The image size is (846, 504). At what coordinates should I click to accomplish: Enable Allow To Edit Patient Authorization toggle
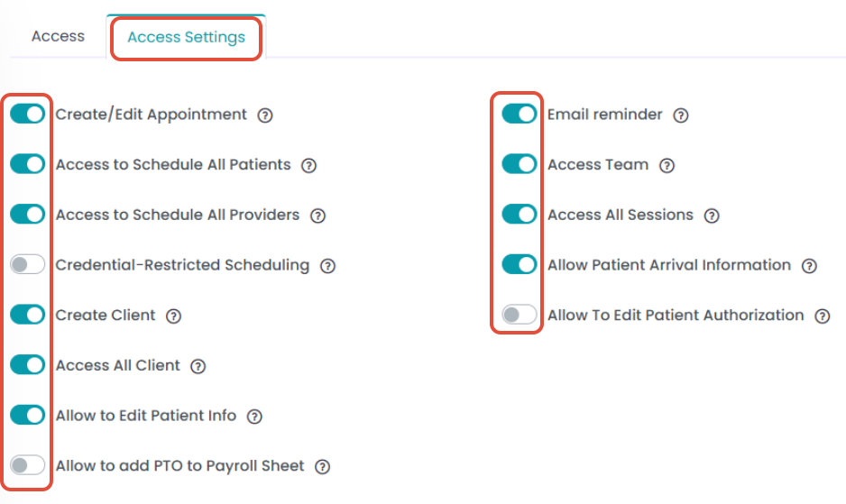point(520,316)
